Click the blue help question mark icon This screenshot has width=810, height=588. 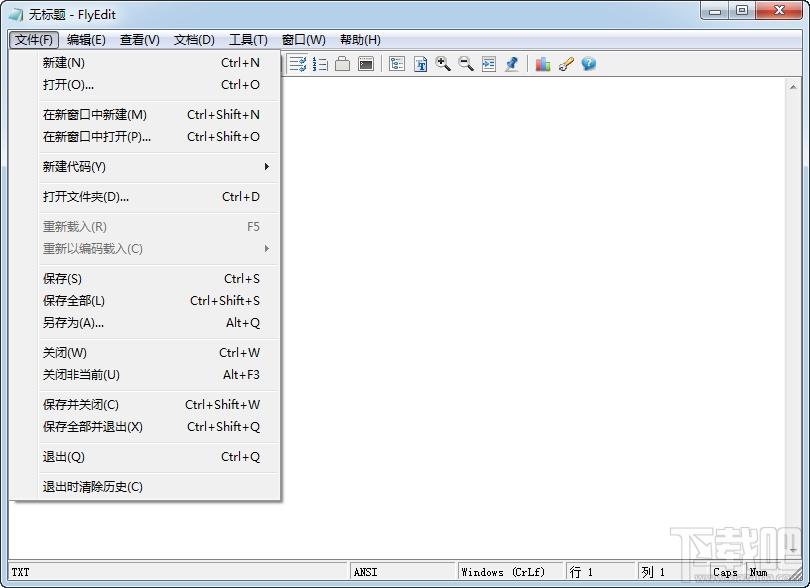[x=589, y=64]
